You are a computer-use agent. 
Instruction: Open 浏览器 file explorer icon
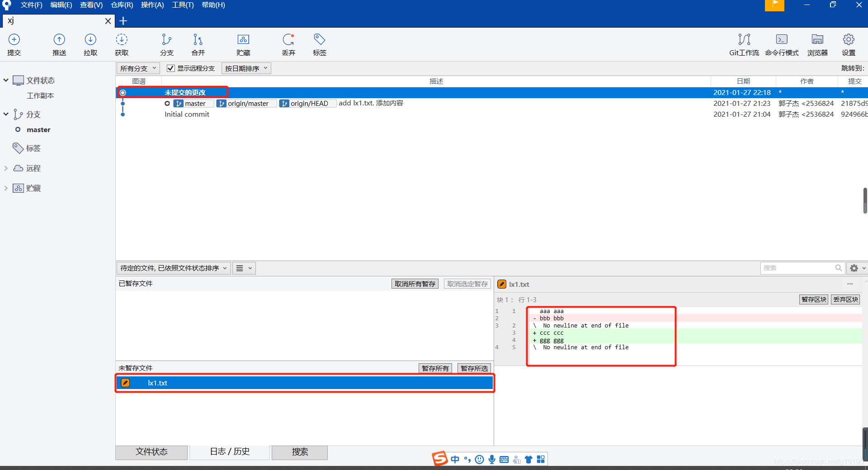817,44
